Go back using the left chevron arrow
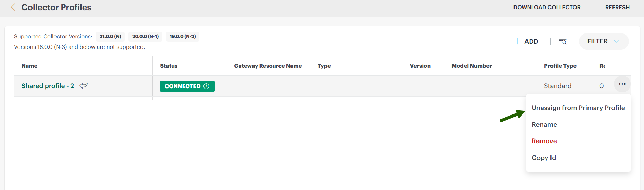Viewport: 644px width, 190px height. [13, 7]
